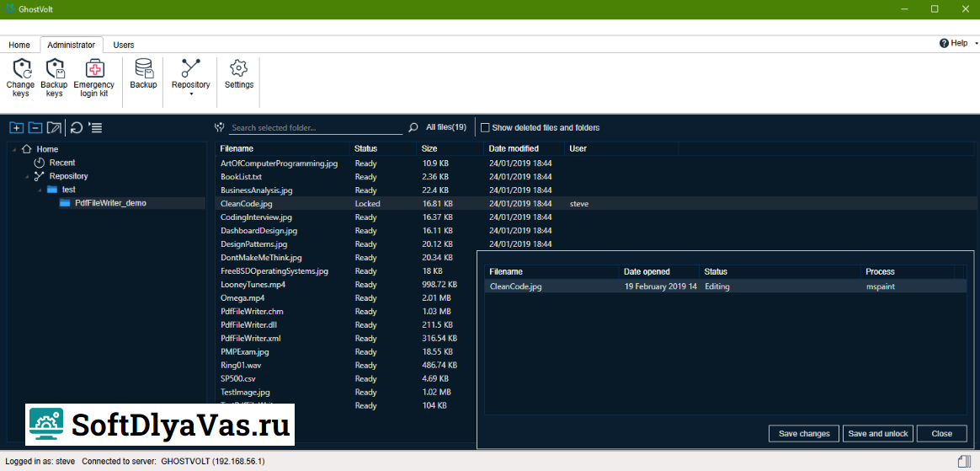This screenshot has height=471, width=980.
Task: Select Ring01.wav file
Action: (242, 366)
